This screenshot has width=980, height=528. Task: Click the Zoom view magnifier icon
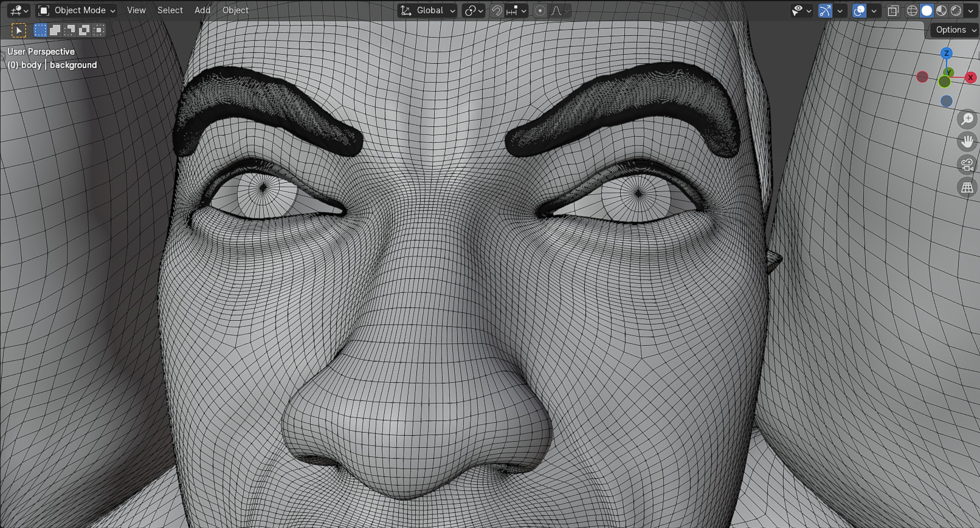tap(967, 119)
